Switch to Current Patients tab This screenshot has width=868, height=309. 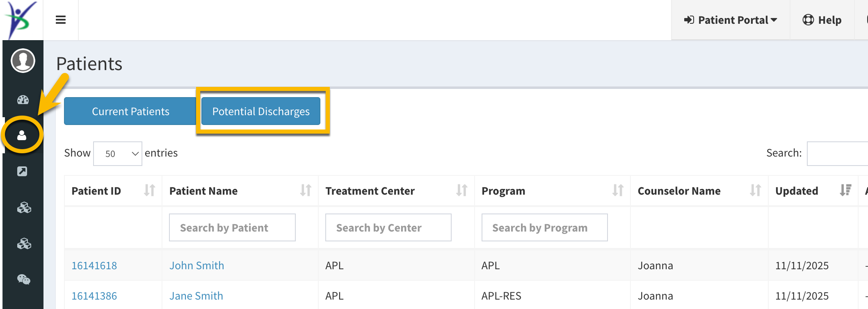[x=130, y=111]
